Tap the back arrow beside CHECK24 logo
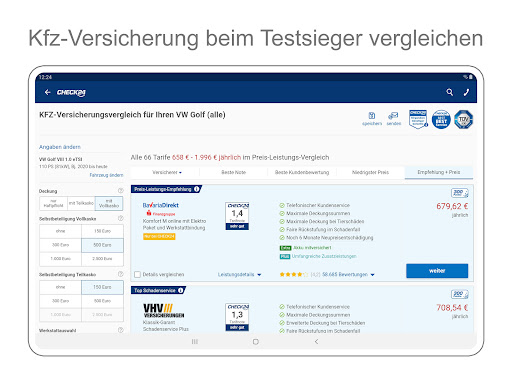The height and width of the screenshot is (384, 512). (47, 92)
